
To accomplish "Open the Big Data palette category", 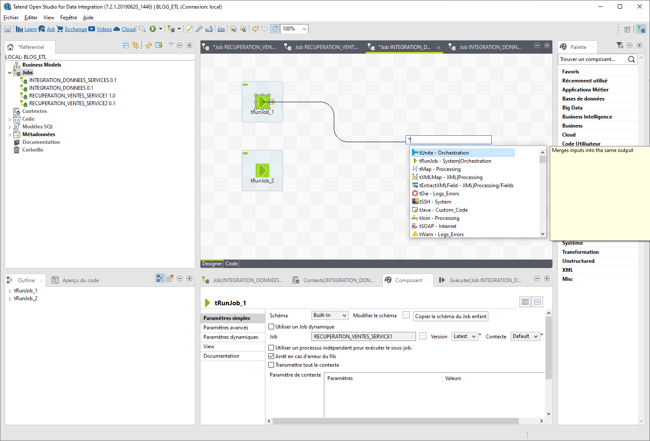I will coord(572,108).
